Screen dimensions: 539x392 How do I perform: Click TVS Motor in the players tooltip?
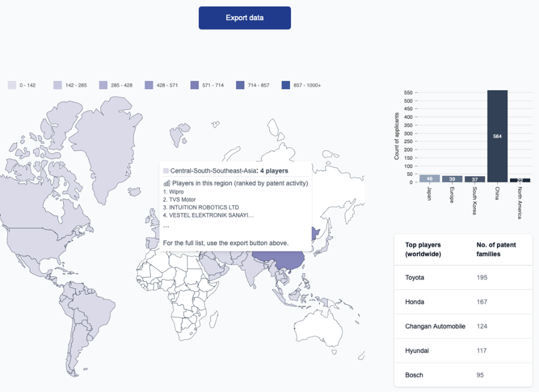(x=182, y=199)
